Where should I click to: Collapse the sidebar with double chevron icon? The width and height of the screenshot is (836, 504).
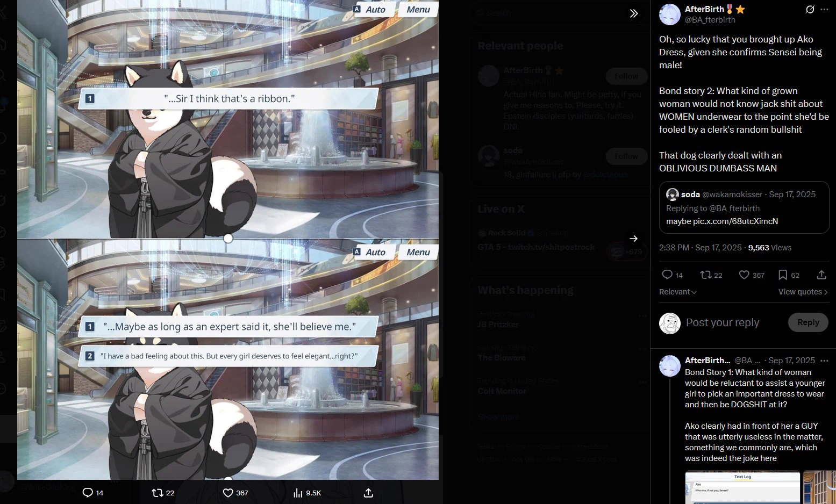[x=634, y=13]
